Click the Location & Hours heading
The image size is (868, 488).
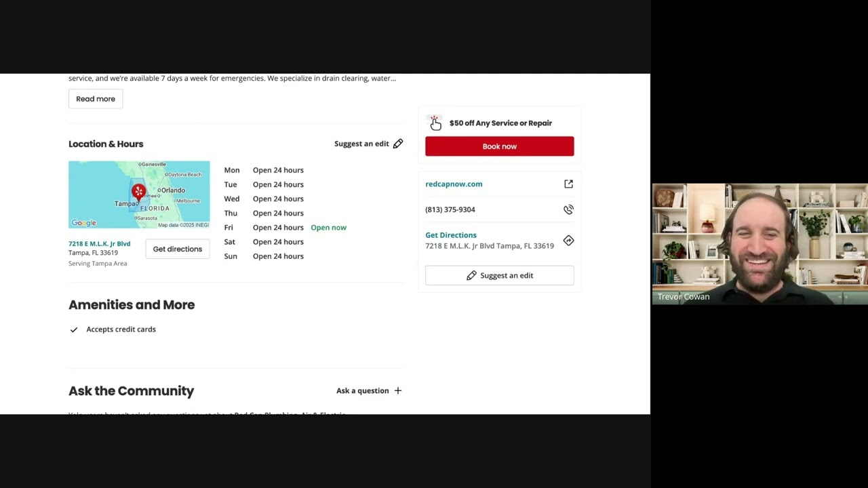tap(106, 144)
